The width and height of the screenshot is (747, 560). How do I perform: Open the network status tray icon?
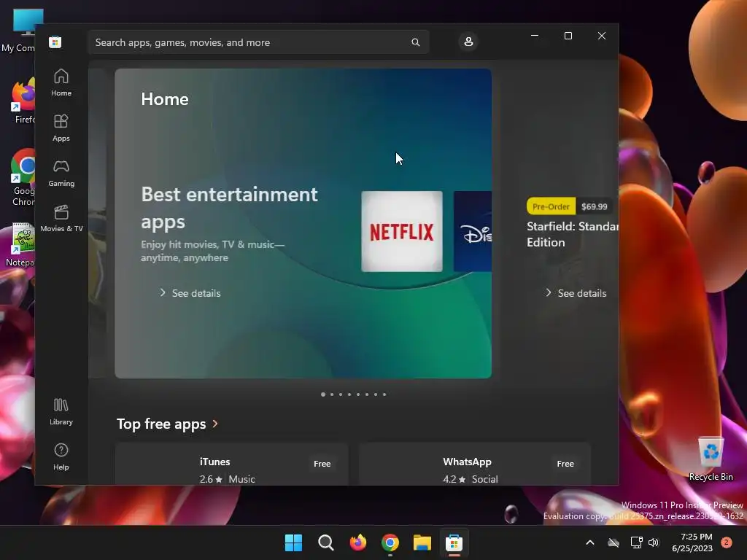coord(636,542)
